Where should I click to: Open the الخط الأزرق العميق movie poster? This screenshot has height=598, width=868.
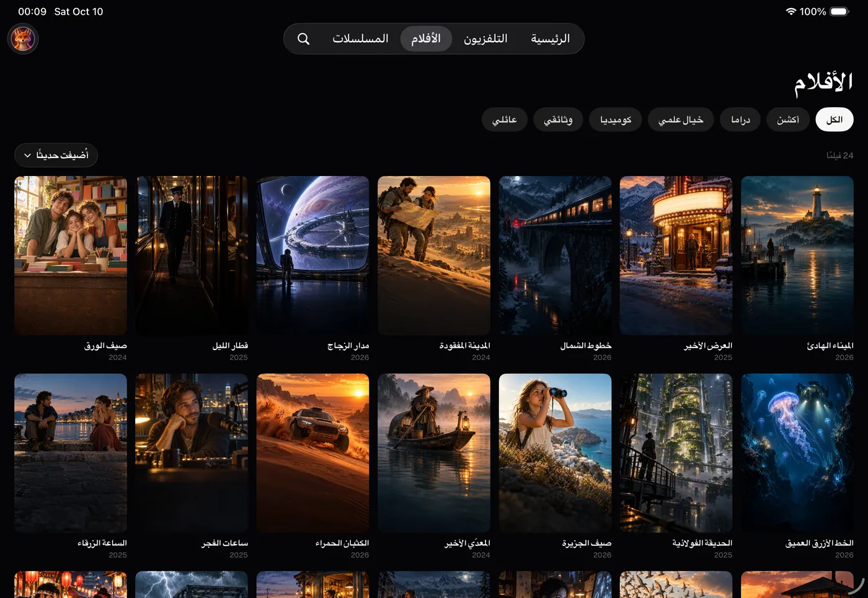click(797, 453)
